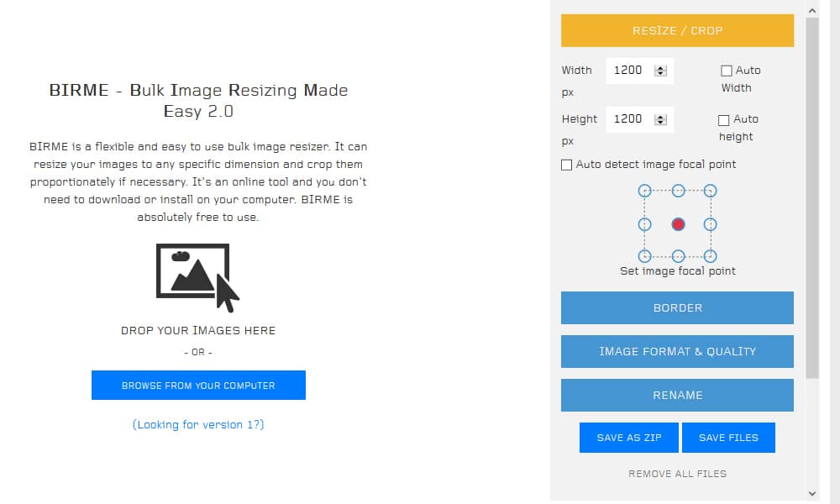Select the top-left focal point circle
This screenshot has height=504, width=840.
pos(645,191)
